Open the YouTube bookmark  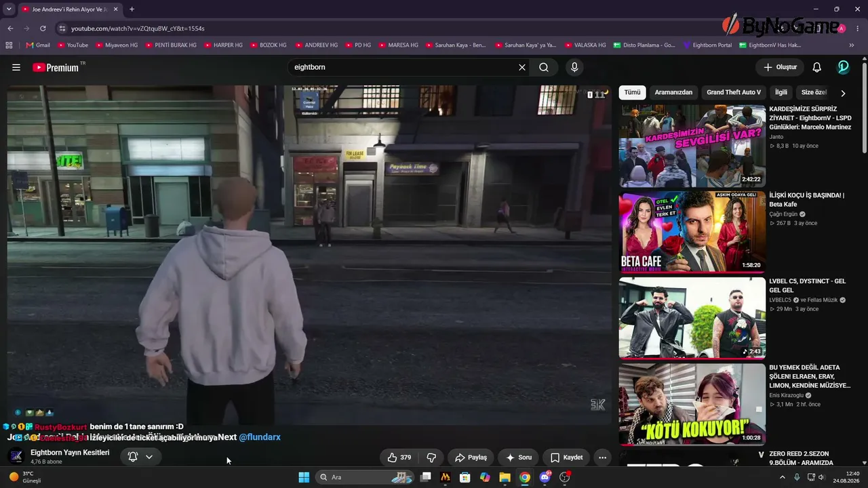(x=73, y=45)
